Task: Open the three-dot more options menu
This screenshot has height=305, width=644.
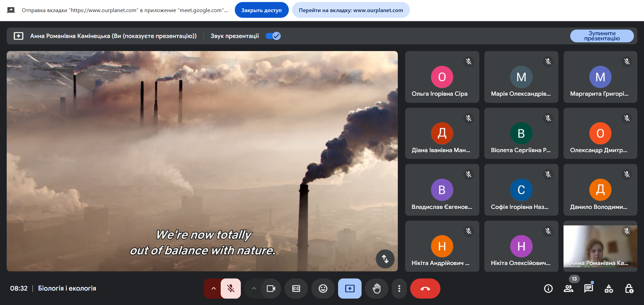Action: (399, 289)
